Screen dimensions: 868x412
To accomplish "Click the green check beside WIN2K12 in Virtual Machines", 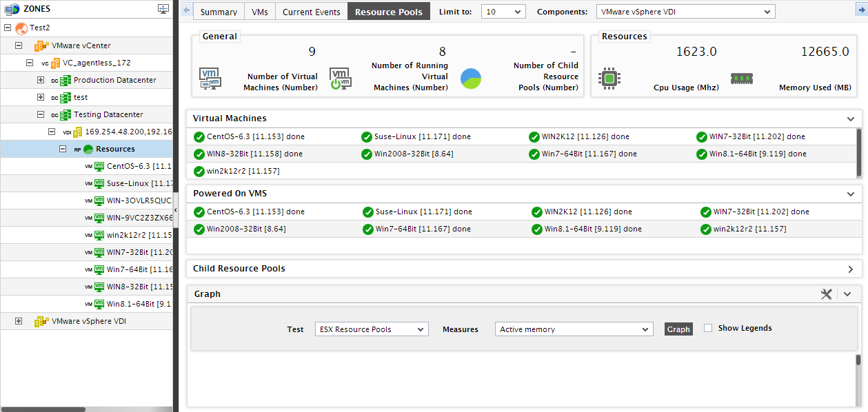I will (534, 137).
